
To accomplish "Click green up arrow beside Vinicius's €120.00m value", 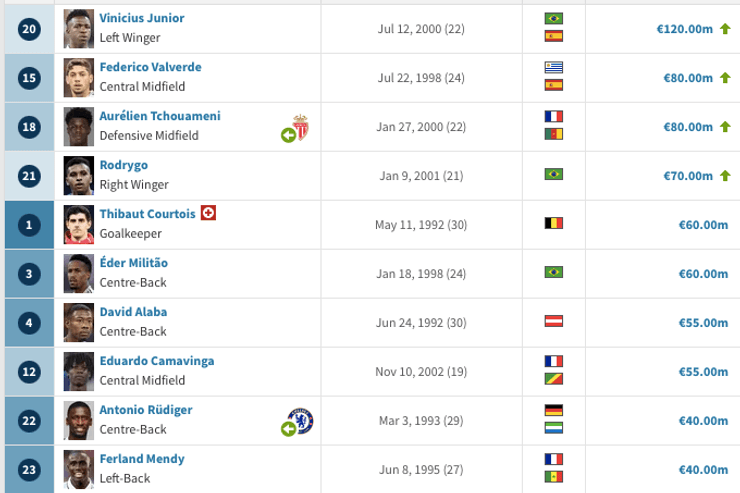I will [724, 29].
